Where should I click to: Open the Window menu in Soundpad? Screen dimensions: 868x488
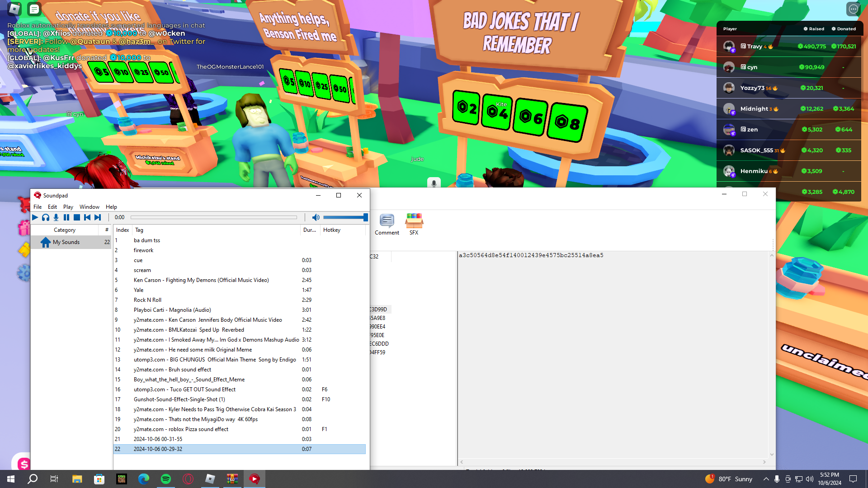[89, 207]
